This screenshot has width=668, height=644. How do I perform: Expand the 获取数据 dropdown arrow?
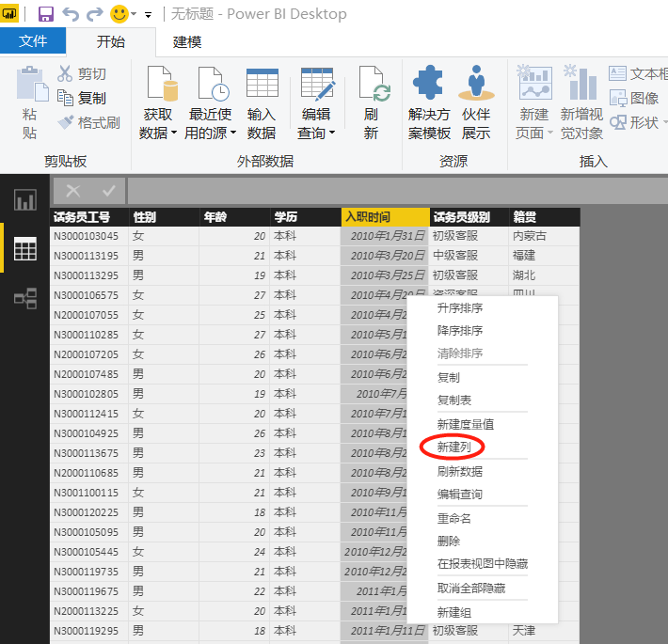(174, 133)
